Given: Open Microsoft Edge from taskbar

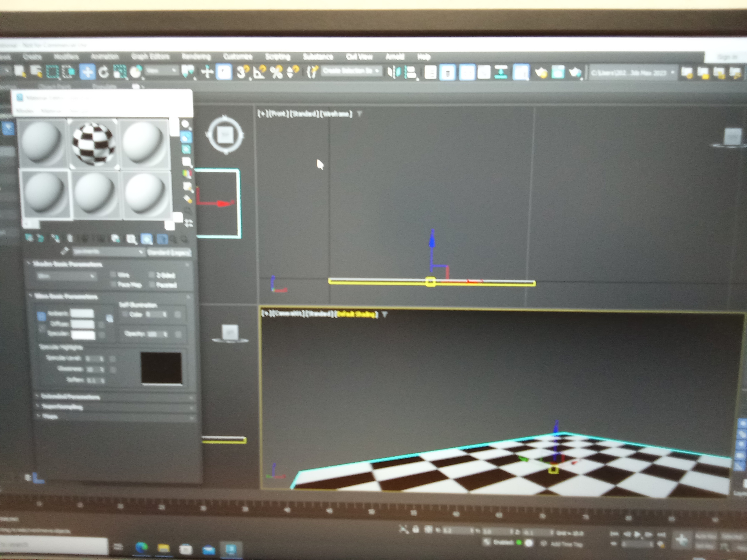Looking at the screenshot, I should click(141, 547).
